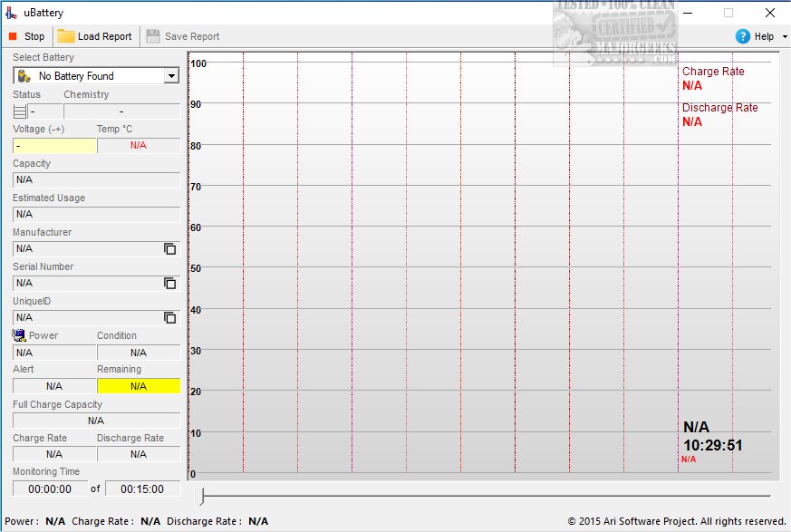
Task: Click the yellow Voltage field
Action: (54, 145)
